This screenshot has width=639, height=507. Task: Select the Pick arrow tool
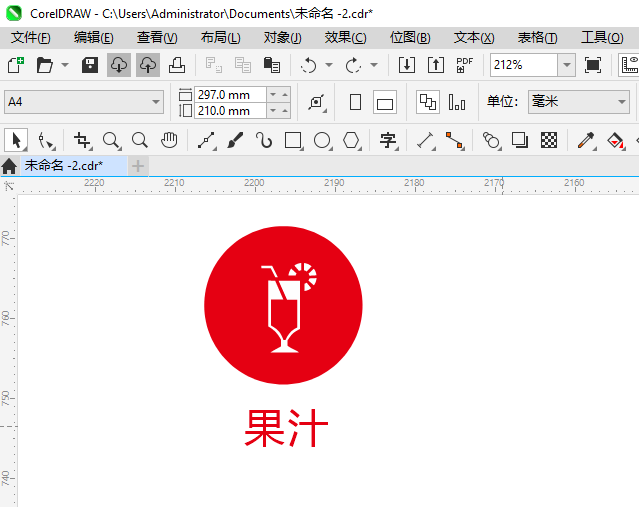click(x=16, y=141)
